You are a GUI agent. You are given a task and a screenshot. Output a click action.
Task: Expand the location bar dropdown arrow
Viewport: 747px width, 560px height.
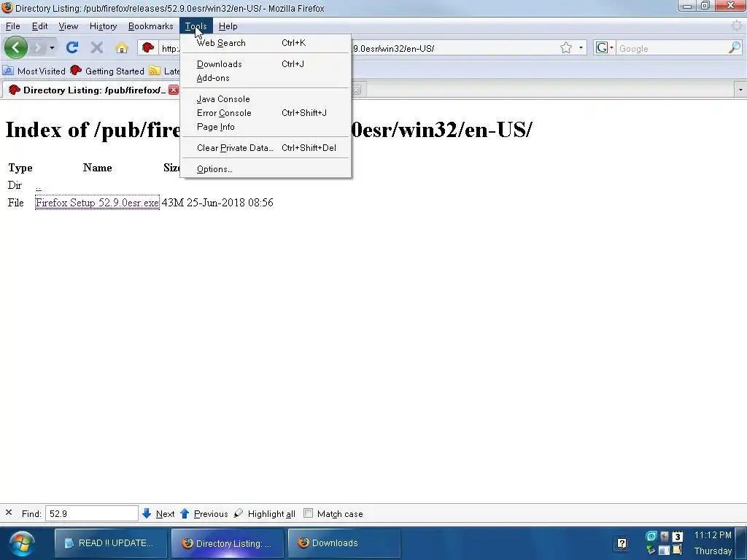(581, 47)
